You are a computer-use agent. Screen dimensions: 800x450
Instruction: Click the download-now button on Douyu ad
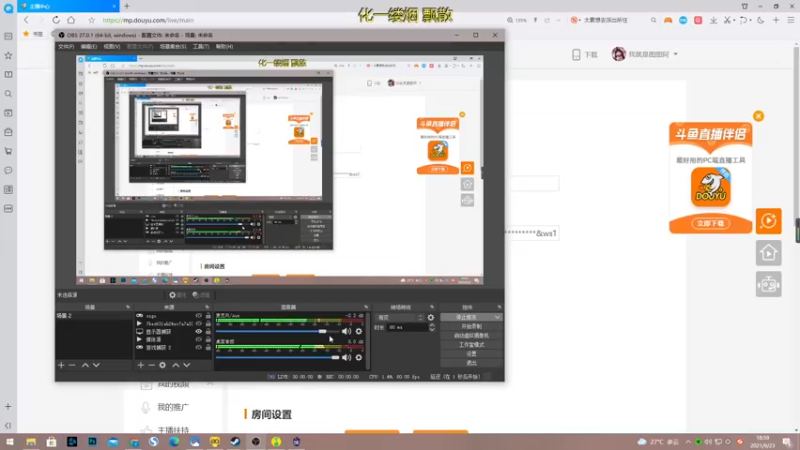pyautogui.click(x=710, y=223)
